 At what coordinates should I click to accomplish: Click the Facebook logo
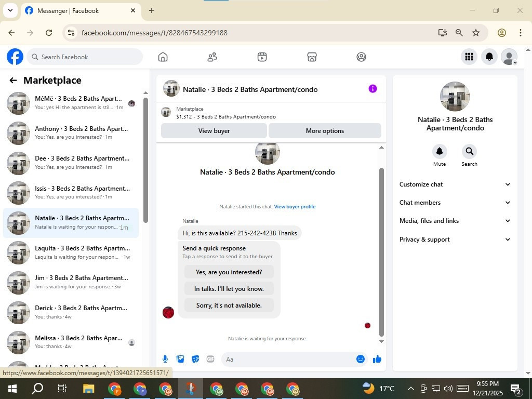coord(15,57)
